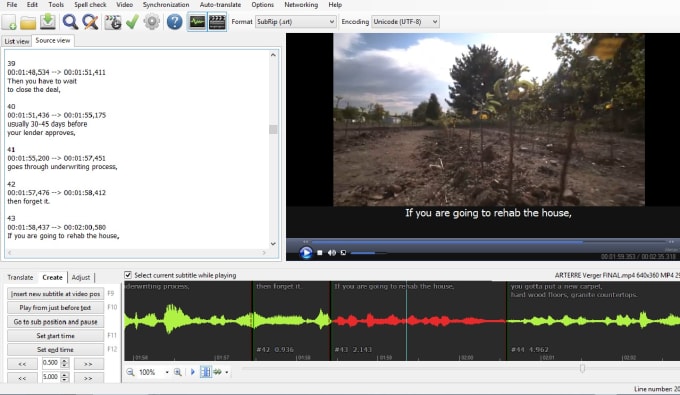Open the Format SubRip (.srt) dropdown

[x=295, y=22]
